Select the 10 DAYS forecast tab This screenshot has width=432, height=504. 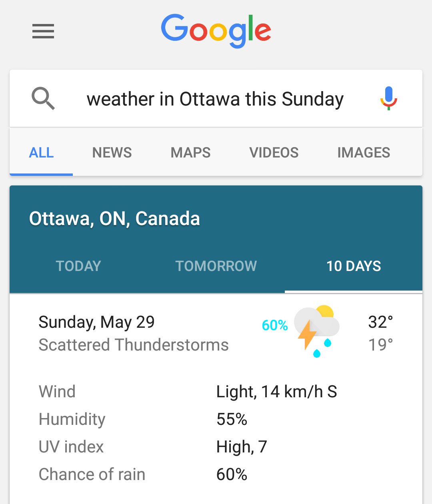pos(354,266)
